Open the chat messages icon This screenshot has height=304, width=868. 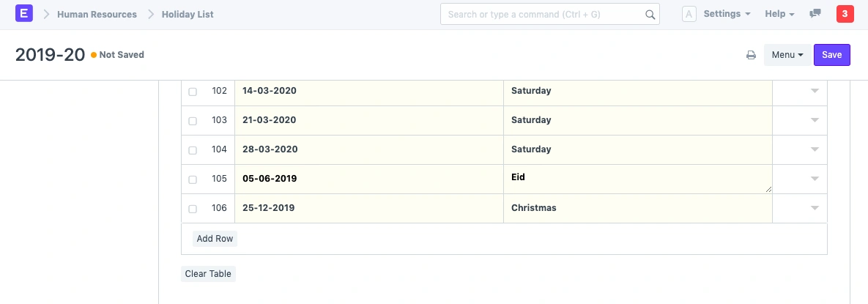815,14
